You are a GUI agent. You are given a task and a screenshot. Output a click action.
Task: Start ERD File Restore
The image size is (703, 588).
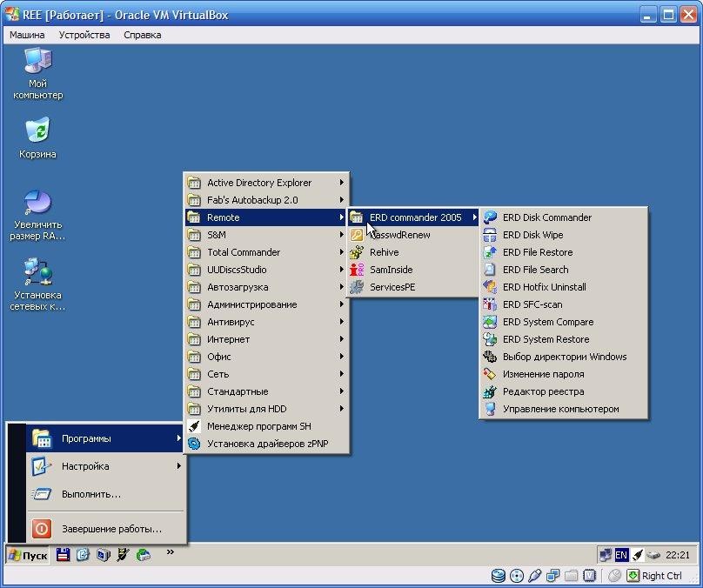click(x=563, y=252)
